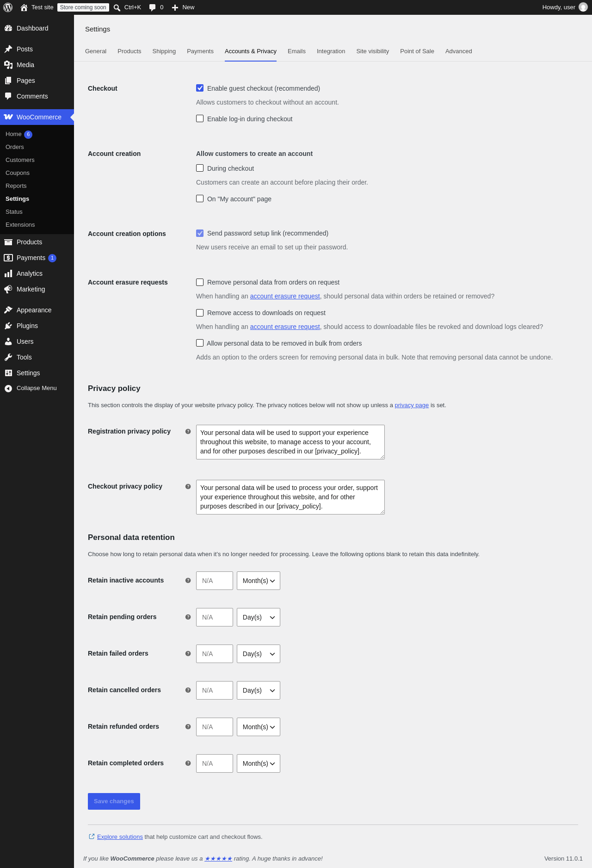Click the comments bubble icon in admin bar
This screenshot has height=868, width=592.
pyautogui.click(x=152, y=7)
